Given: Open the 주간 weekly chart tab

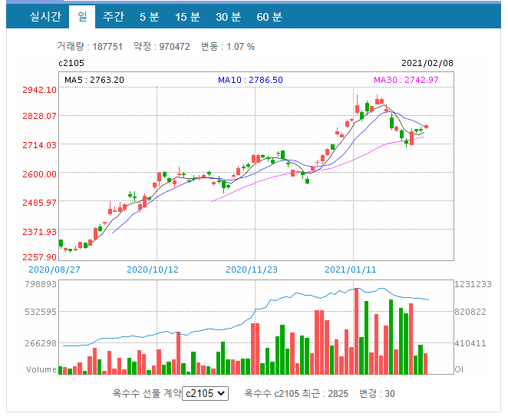Looking at the screenshot, I should pos(114,17).
